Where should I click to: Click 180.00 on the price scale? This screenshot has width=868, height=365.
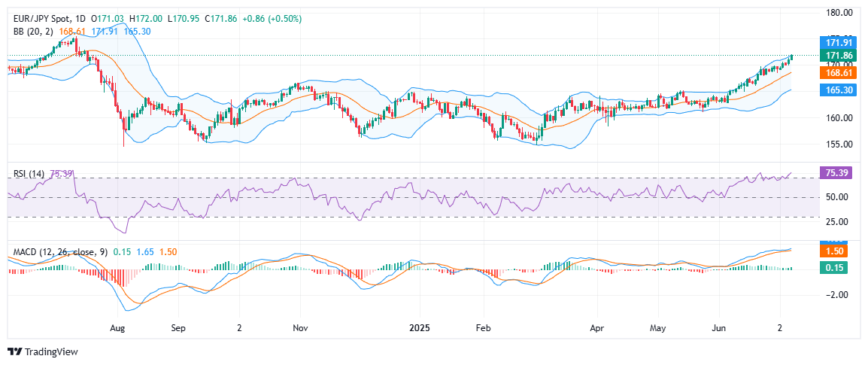838,13
